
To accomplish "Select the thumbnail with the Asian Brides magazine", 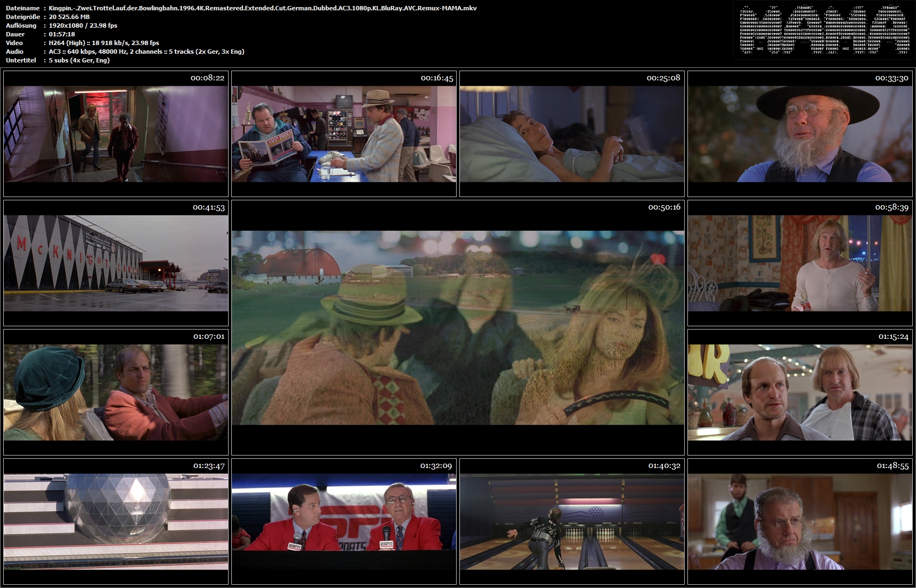I will coord(344,134).
